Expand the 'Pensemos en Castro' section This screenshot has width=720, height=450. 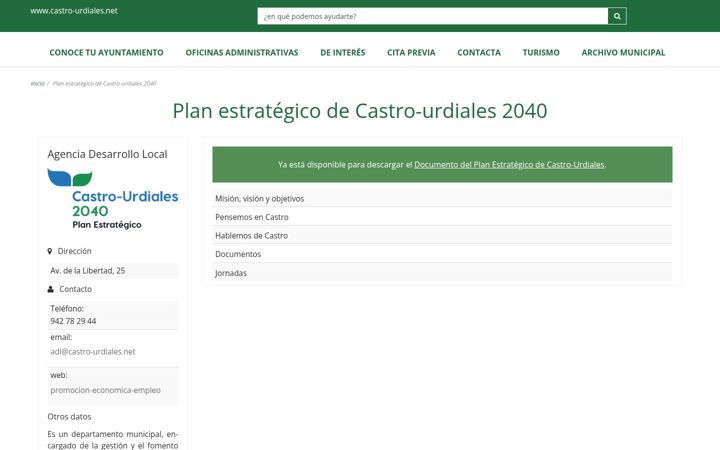[442, 217]
